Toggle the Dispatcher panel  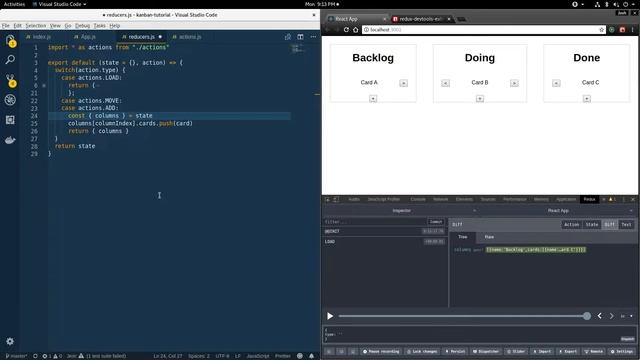click(486, 351)
